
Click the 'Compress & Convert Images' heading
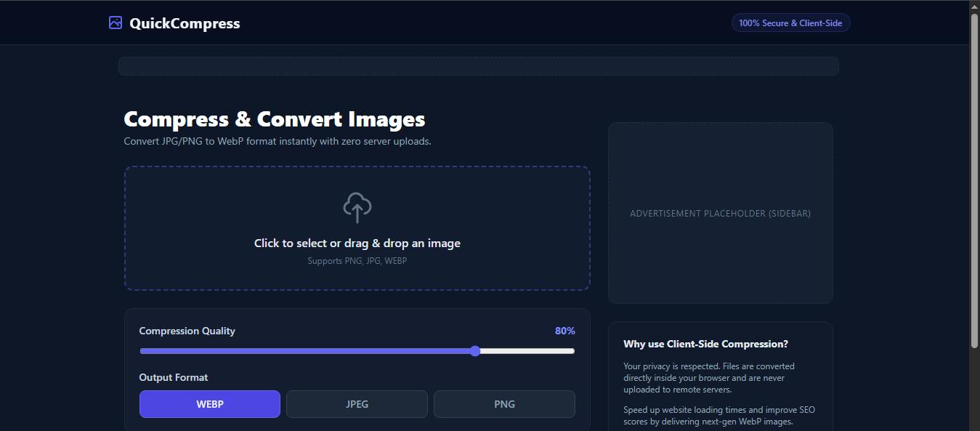275,119
